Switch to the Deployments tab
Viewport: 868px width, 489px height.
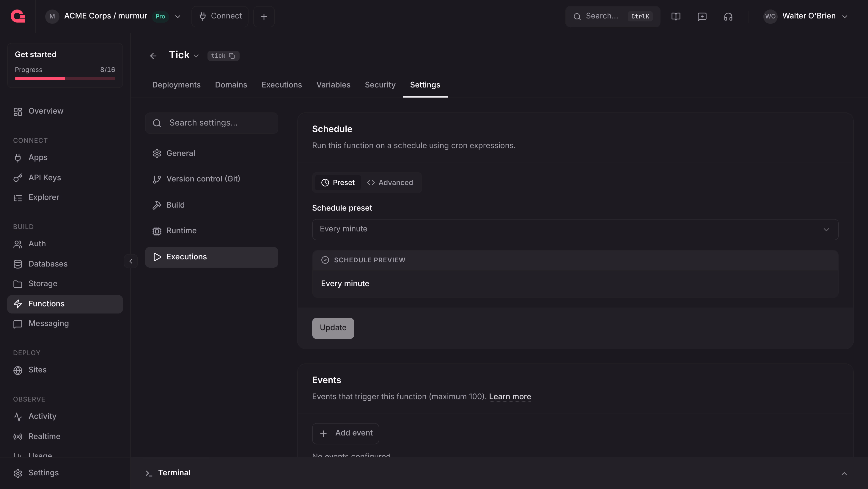coord(176,85)
